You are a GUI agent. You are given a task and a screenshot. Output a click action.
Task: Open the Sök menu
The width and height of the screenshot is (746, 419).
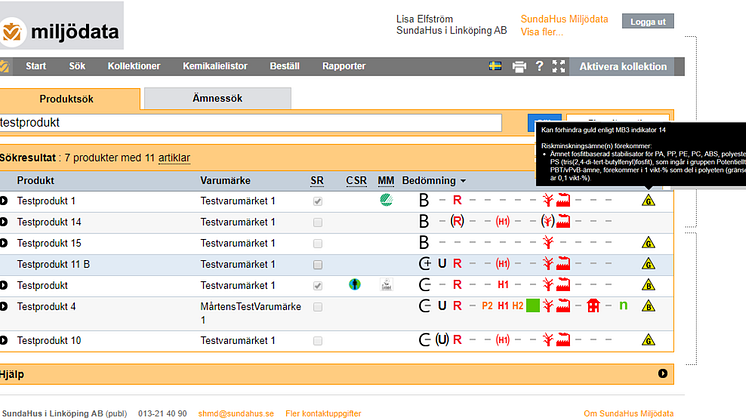(77, 66)
